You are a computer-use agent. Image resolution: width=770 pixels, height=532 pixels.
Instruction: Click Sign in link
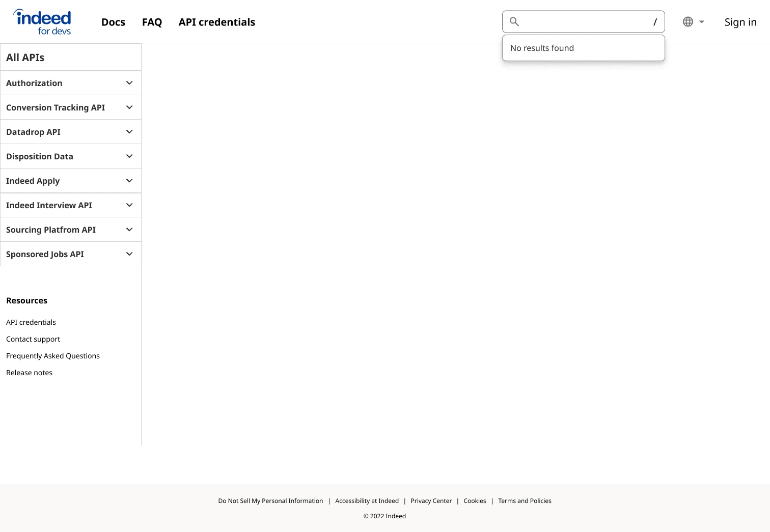click(x=740, y=22)
